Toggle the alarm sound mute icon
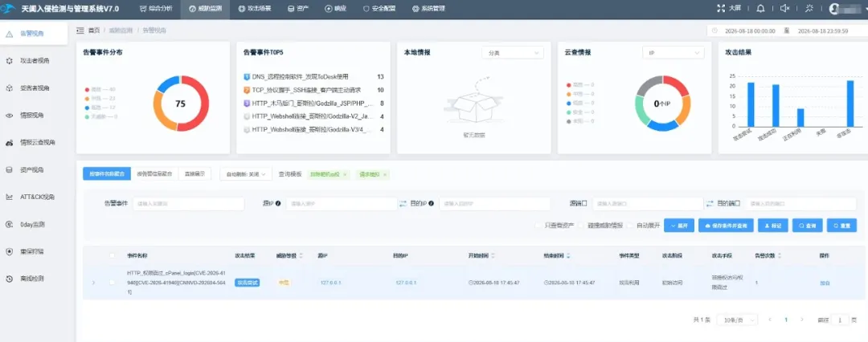 click(784, 8)
